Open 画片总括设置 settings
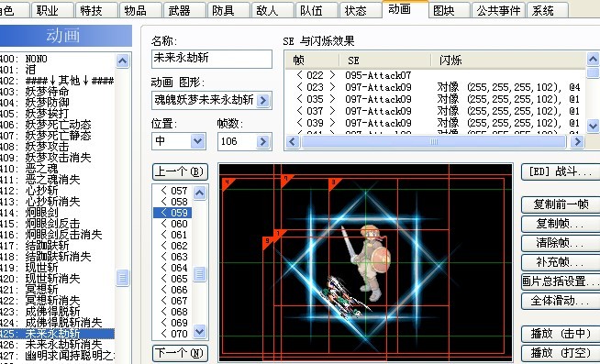This screenshot has width=600, height=364. (x=561, y=281)
